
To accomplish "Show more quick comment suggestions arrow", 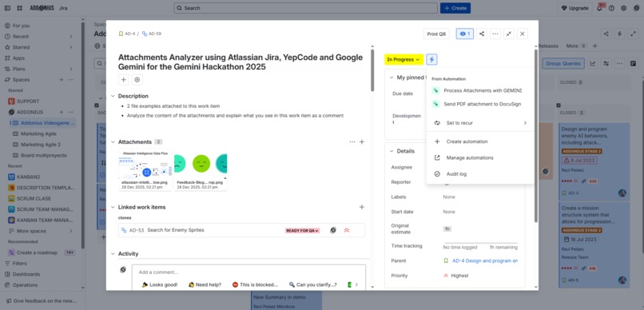I will point(356,284).
